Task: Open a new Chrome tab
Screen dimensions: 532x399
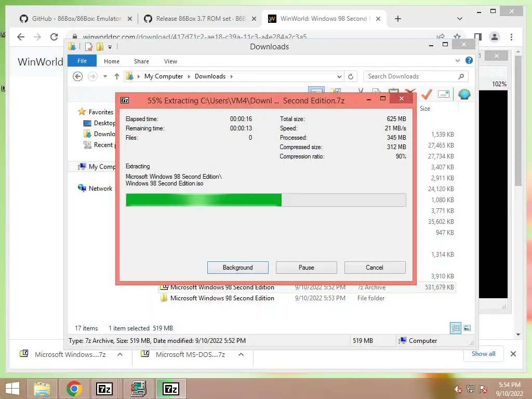Action: pos(398,19)
